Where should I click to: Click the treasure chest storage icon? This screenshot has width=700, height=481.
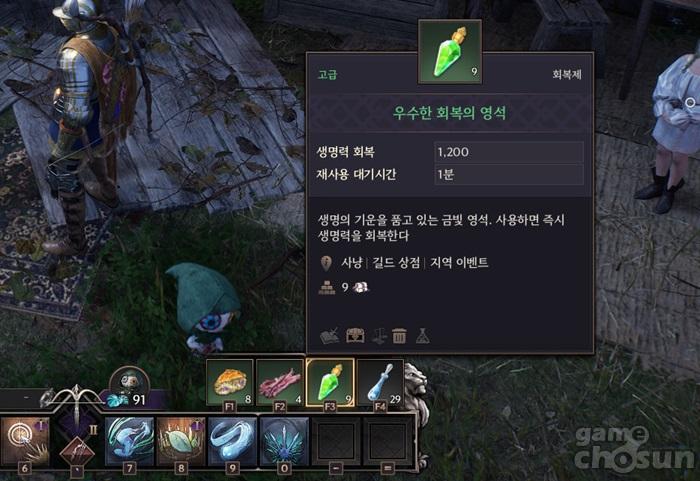coord(355,336)
